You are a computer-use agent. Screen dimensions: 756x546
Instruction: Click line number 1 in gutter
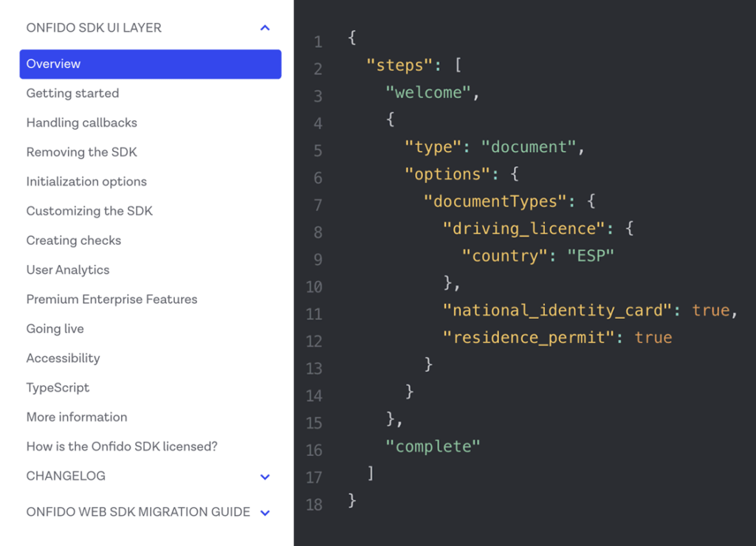point(317,42)
